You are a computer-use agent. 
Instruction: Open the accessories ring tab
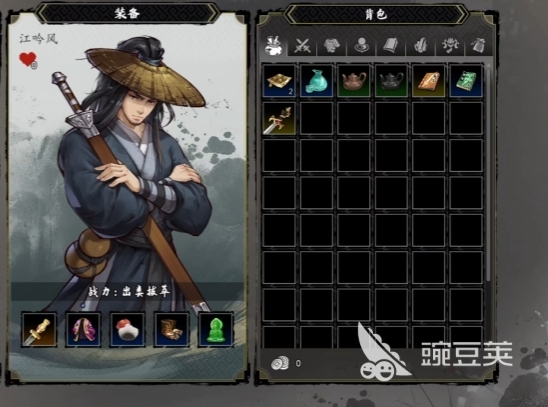[x=361, y=46]
